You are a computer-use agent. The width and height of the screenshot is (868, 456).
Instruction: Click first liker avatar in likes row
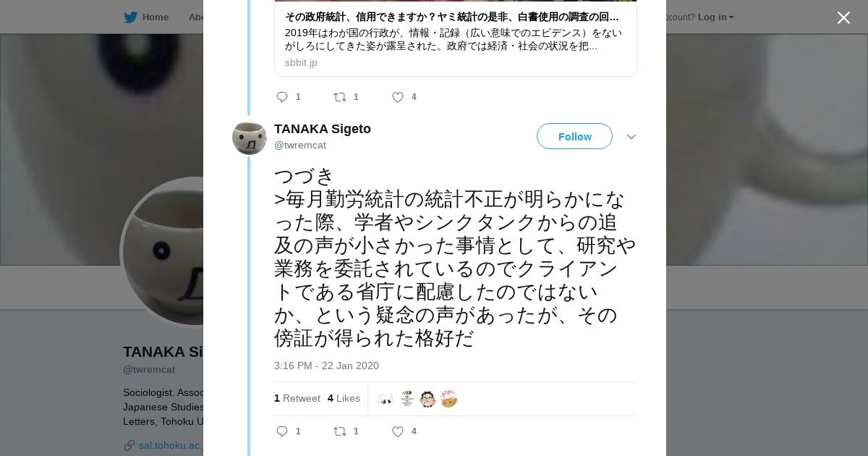click(386, 399)
